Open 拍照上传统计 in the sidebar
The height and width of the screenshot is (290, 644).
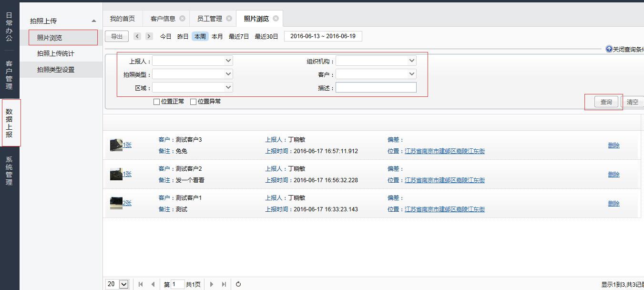click(x=56, y=53)
